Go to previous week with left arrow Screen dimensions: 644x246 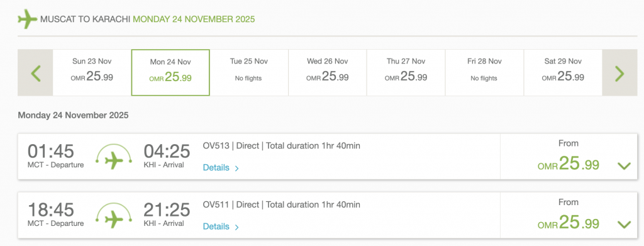[35, 73]
